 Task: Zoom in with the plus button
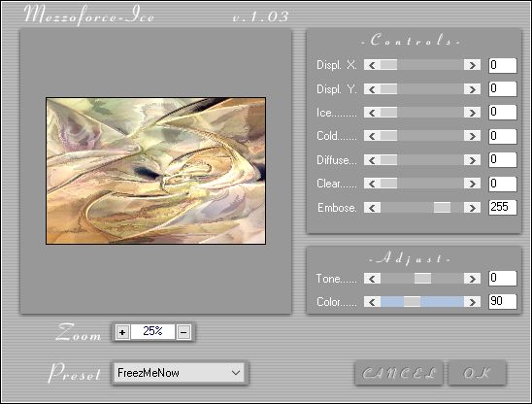[122, 332]
